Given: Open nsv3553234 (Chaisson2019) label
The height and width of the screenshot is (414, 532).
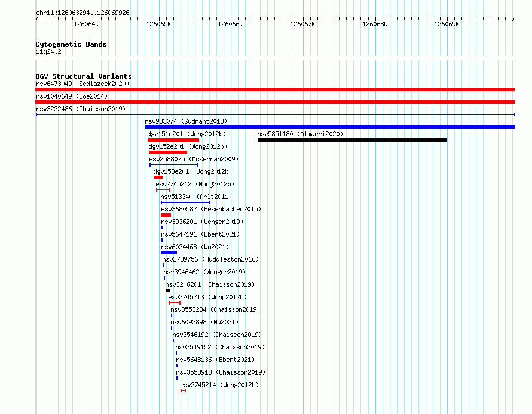Looking at the screenshot, I should click(x=215, y=309).
